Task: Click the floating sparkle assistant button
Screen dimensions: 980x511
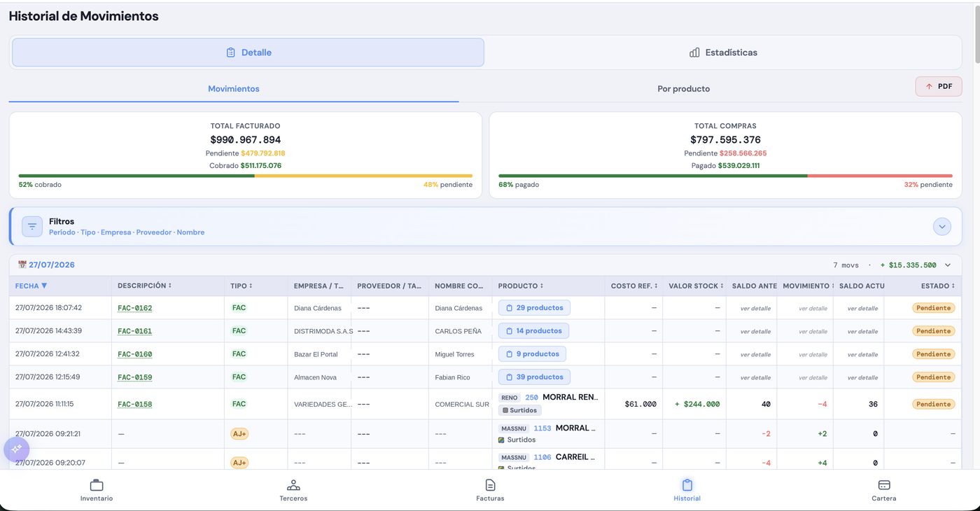Action: 16,449
